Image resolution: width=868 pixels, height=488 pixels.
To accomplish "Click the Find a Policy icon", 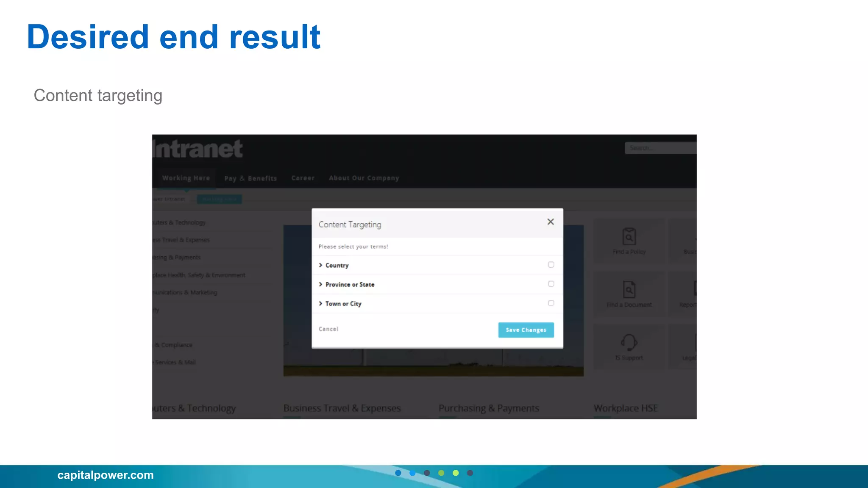I will tap(629, 236).
